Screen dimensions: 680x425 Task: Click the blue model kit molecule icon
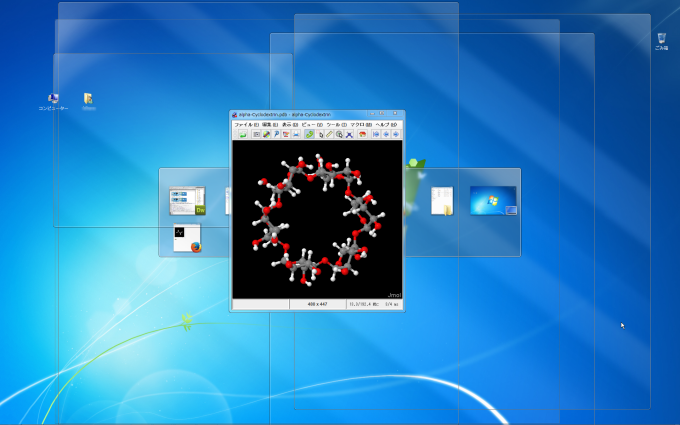(x=350, y=134)
